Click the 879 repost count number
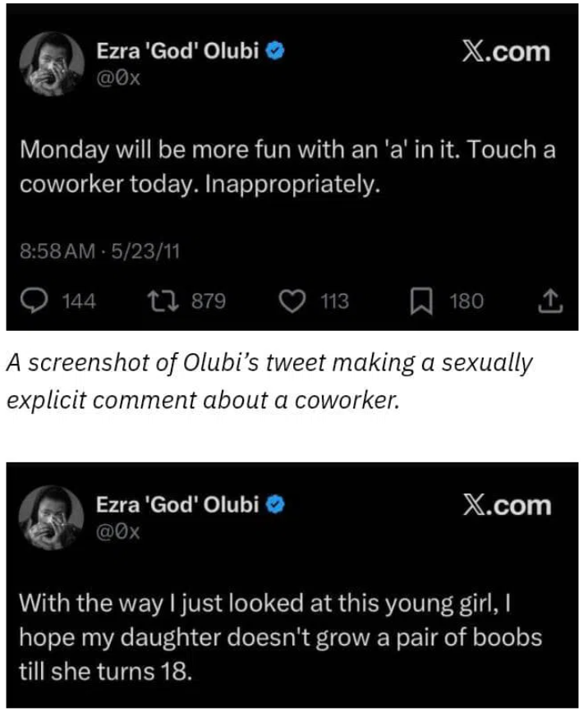Image resolution: width=588 pixels, height=712 pixels. [x=209, y=301]
